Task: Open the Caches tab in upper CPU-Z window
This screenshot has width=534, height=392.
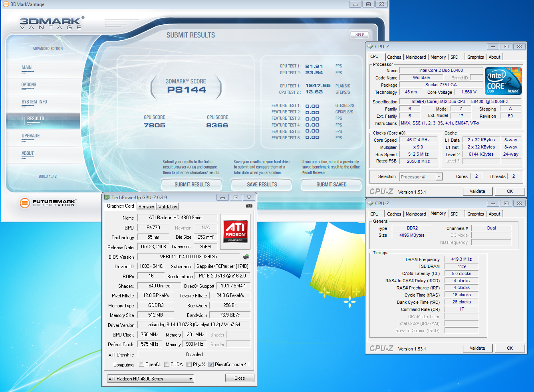Action: click(x=394, y=57)
